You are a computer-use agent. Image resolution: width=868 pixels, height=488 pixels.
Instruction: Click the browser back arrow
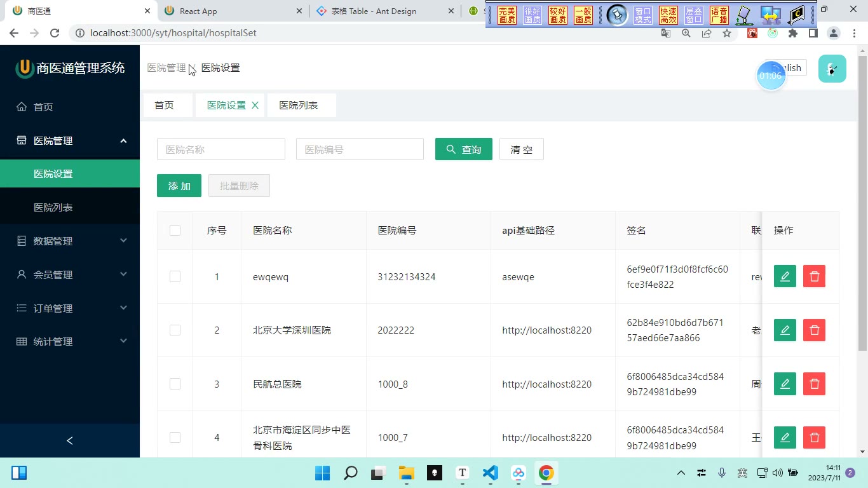(x=14, y=33)
